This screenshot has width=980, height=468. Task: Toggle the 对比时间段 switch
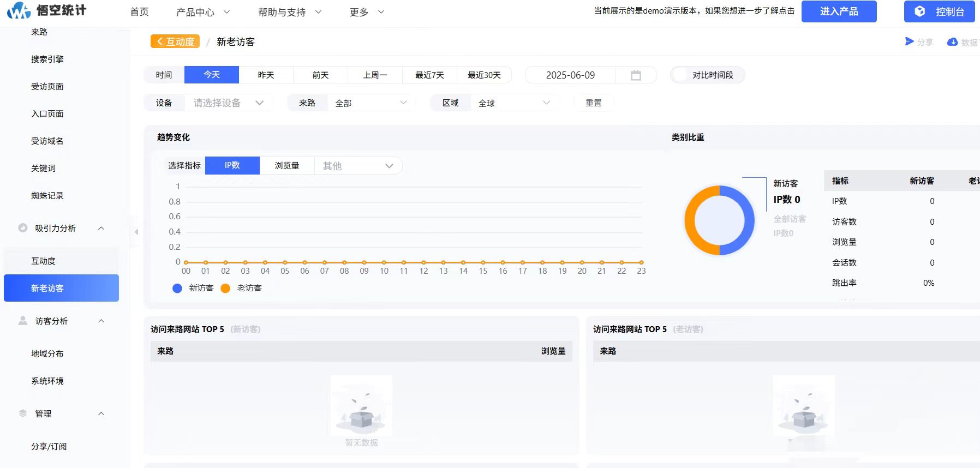pos(680,75)
